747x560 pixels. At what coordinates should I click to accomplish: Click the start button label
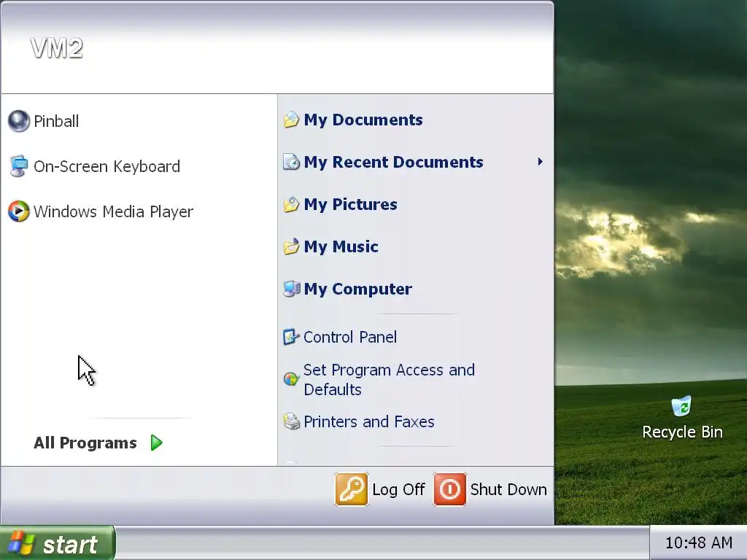pos(70,545)
